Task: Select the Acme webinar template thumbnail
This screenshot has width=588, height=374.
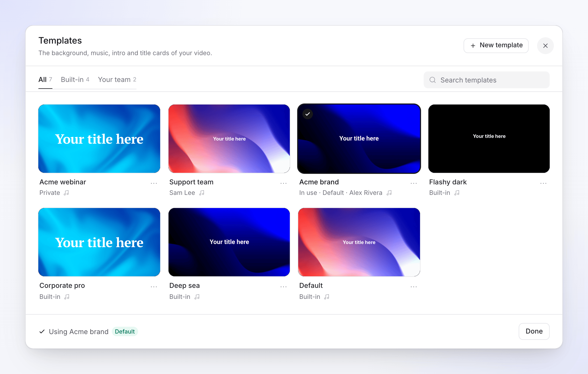Action: 99,139
